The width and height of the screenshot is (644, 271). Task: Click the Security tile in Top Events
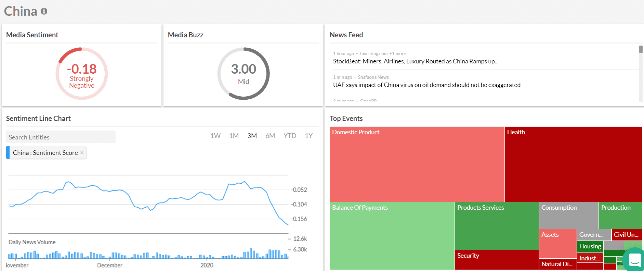497,260
